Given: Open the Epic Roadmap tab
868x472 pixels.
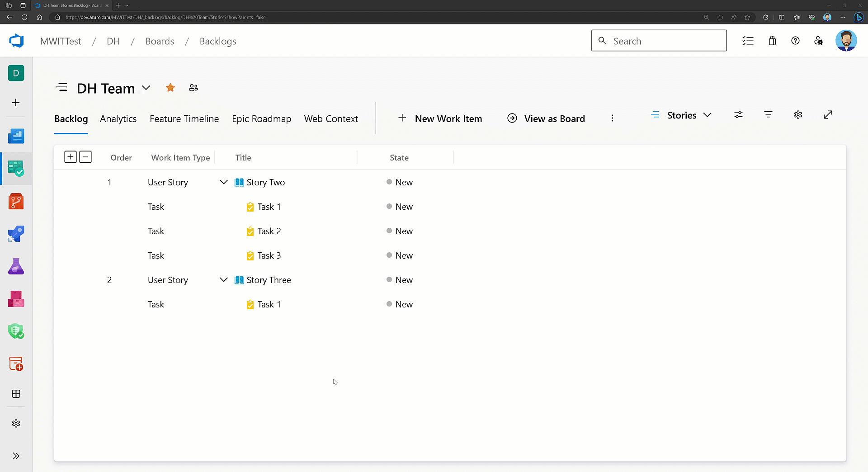Looking at the screenshot, I should [x=261, y=118].
